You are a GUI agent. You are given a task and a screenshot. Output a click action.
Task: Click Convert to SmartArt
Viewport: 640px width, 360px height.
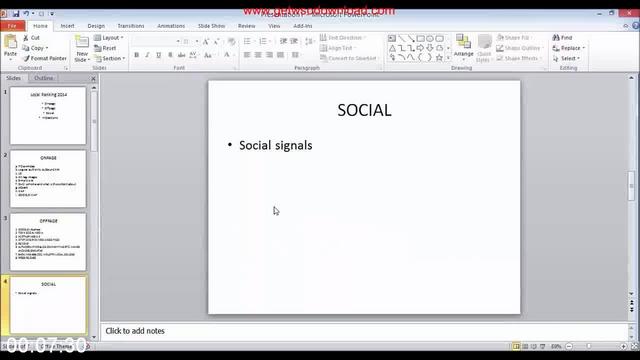point(349,58)
